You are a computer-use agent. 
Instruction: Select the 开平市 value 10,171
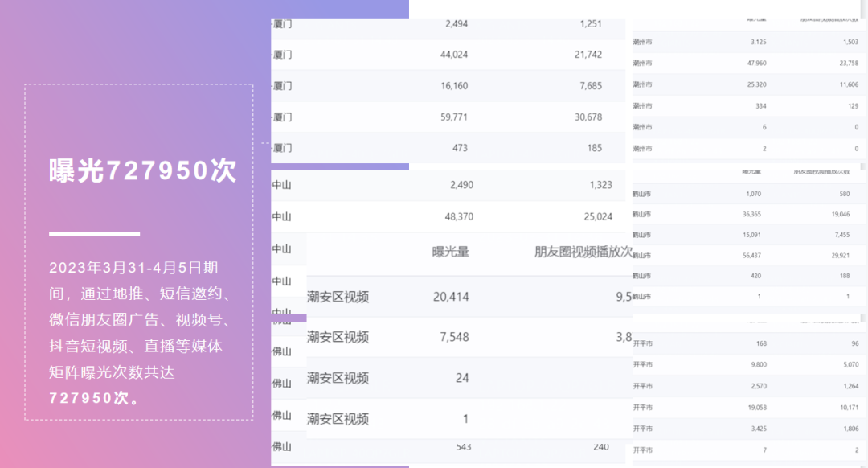coord(850,407)
